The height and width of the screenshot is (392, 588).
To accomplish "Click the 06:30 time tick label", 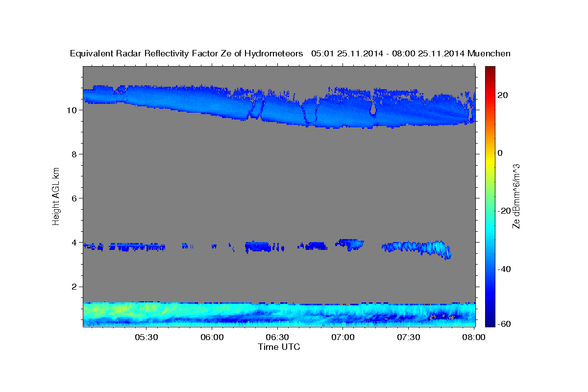I will click(277, 338).
